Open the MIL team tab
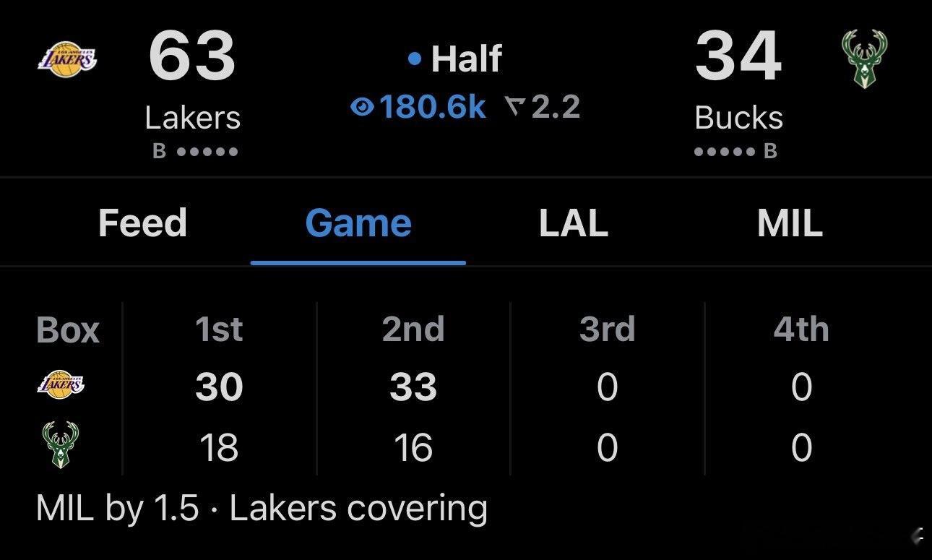This screenshot has width=932, height=560. point(790,223)
